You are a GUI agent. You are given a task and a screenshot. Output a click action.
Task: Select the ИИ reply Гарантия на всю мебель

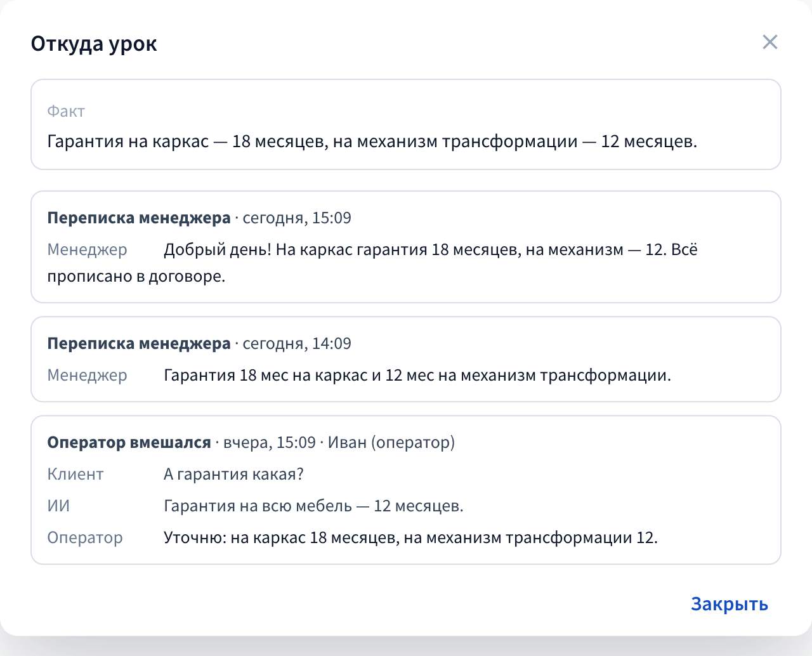pos(313,506)
